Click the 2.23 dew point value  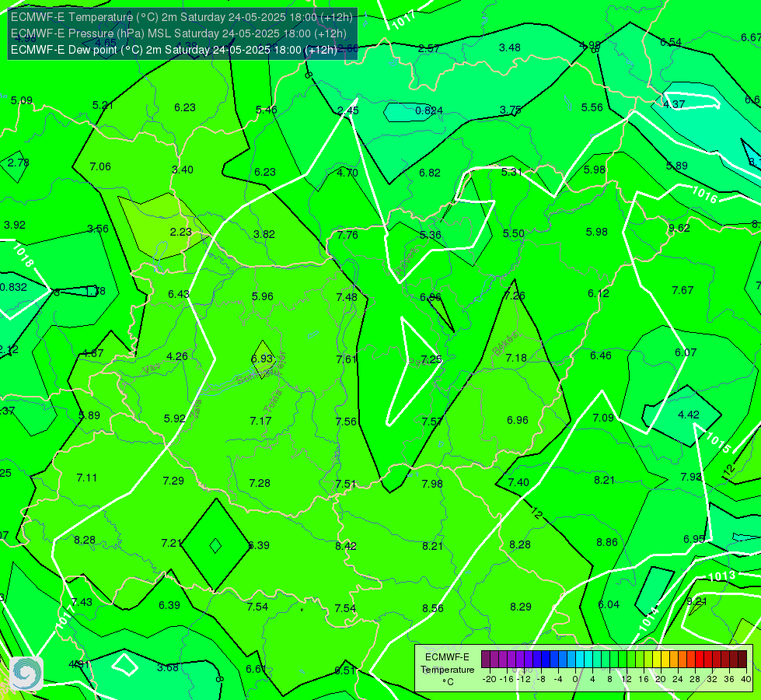click(180, 233)
